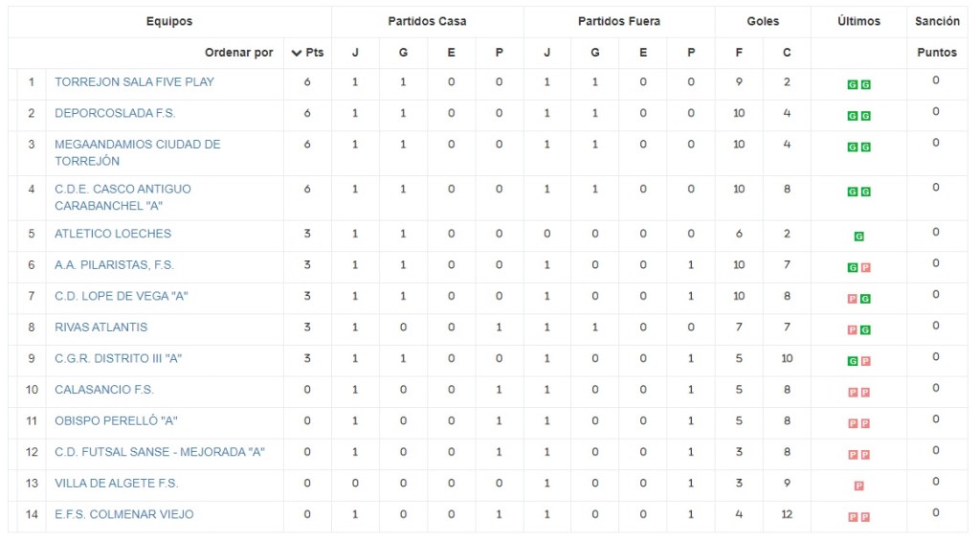Open the TORREJON SALA FIVE PLAY team link
Image resolution: width=980 pixels, height=542 pixels.
(x=134, y=82)
